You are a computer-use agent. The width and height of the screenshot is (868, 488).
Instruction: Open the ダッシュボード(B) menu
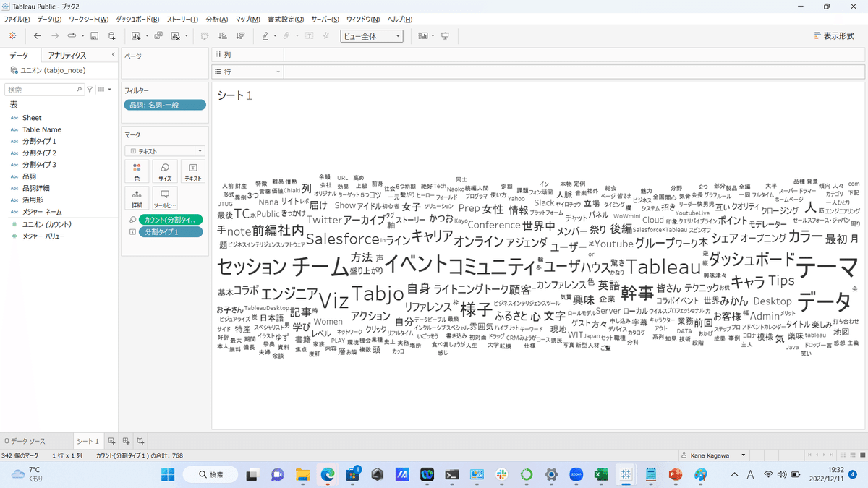(137, 19)
